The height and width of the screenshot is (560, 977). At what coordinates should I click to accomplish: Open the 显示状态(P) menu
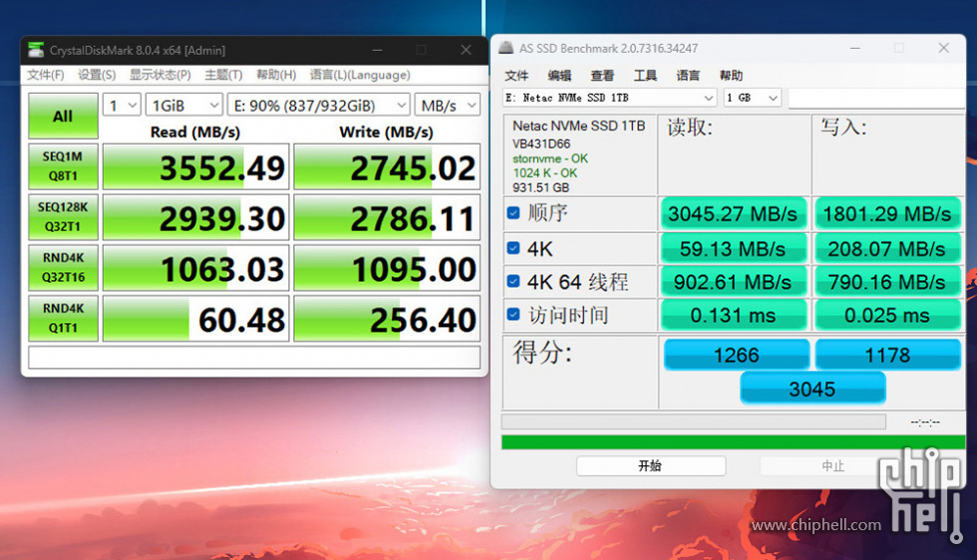(161, 75)
